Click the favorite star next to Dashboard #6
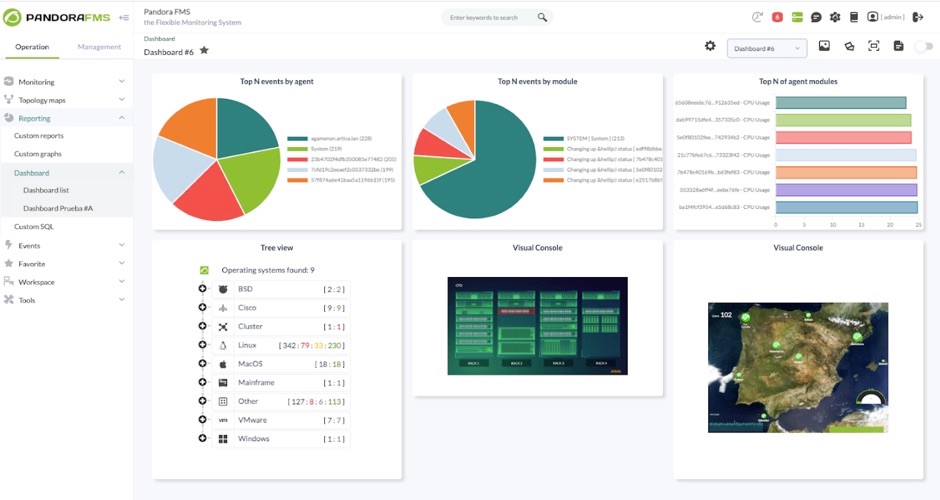The width and height of the screenshot is (940, 500). [x=204, y=50]
